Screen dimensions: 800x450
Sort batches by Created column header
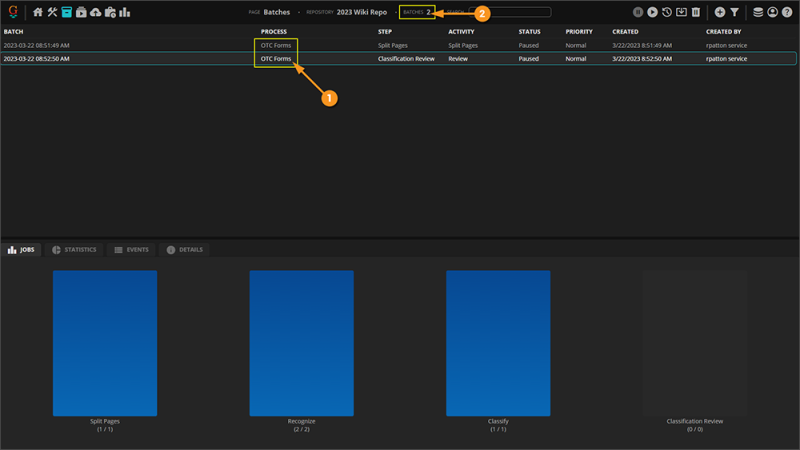pyautogui.click(x=625, y=32)
